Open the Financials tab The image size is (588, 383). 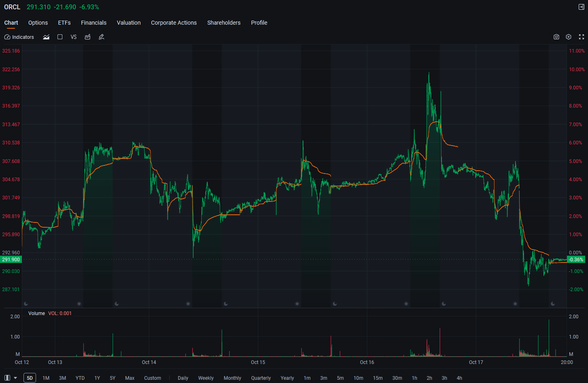point(94,23)
